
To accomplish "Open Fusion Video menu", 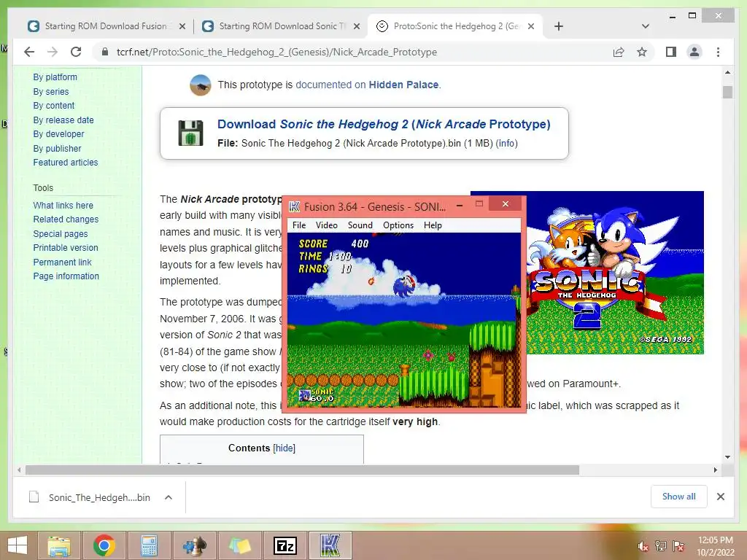I will (326, 225).
